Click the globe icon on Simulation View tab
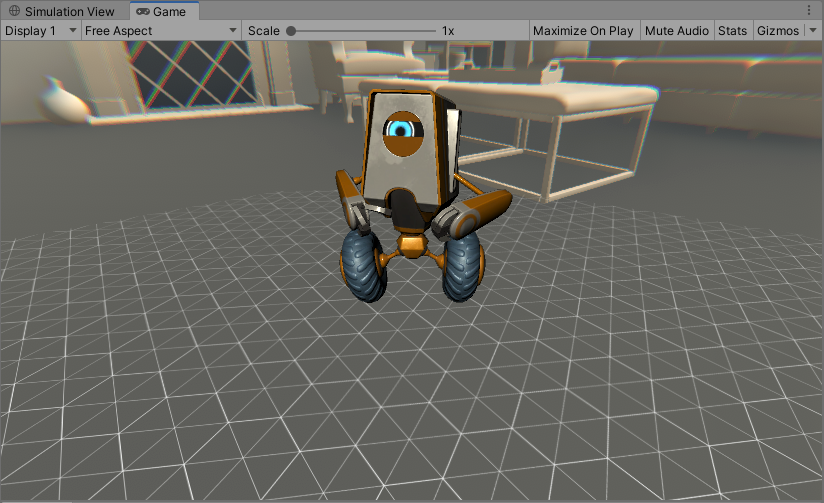The width and height of the screenshot is (824, 503). coord(15,11)
